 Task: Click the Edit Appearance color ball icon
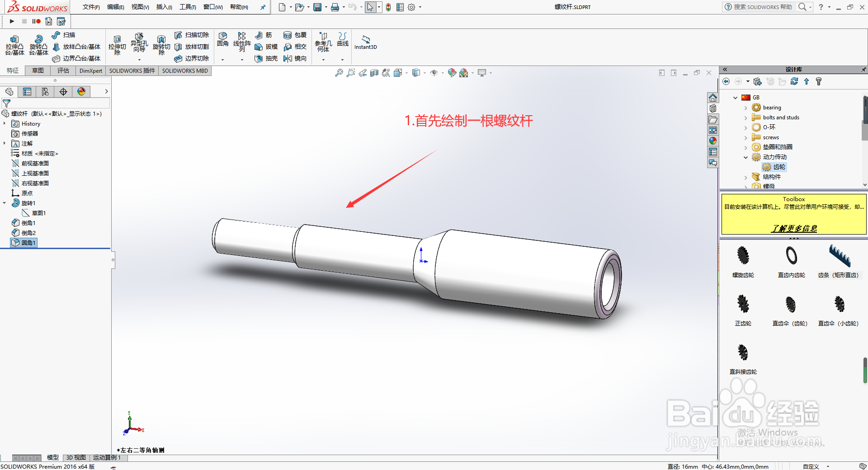[452, 73]
